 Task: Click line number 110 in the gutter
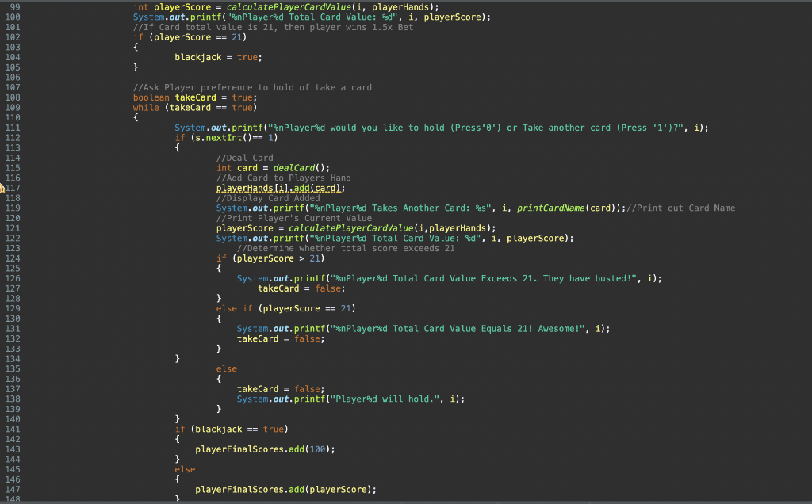(x=13, y=117)
